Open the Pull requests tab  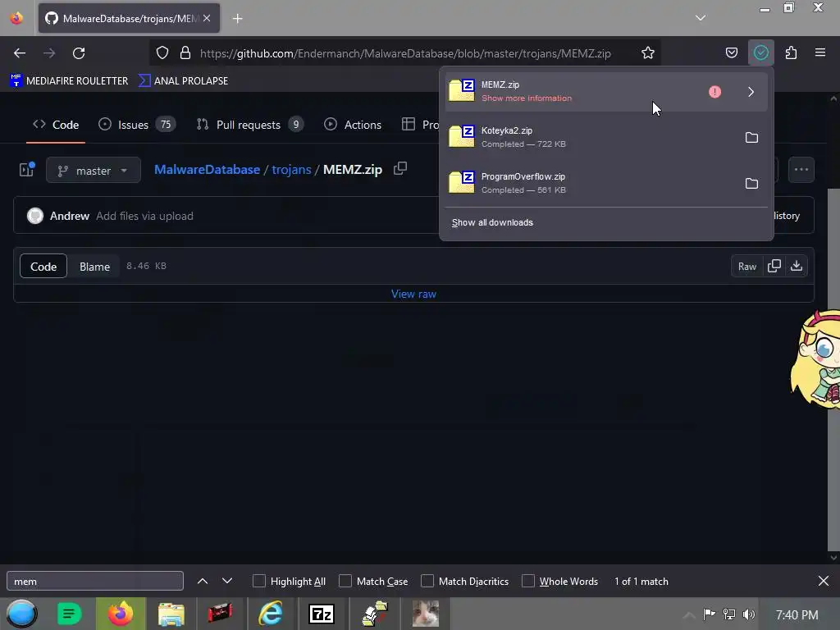click(x=249, y=125)
